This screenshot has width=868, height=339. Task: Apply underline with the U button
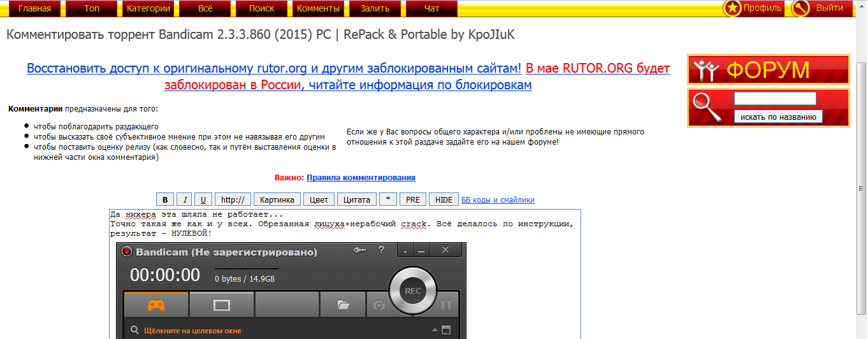click(203, 199)
